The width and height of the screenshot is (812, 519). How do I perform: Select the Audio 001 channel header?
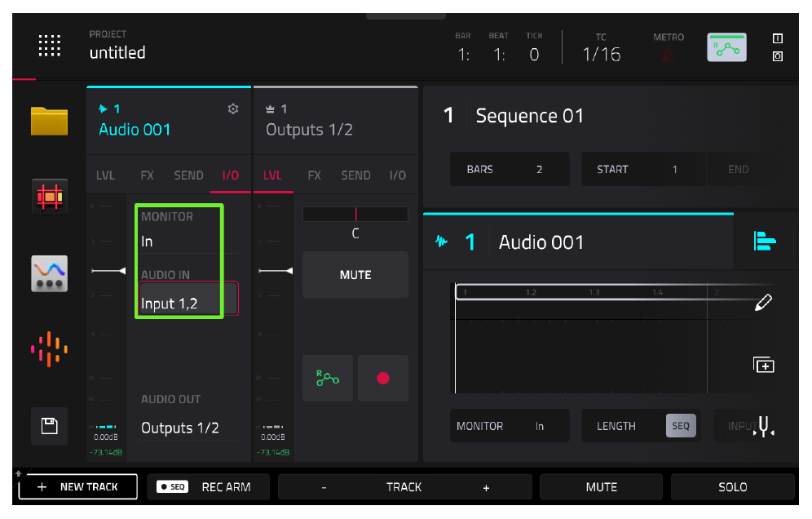169,120
